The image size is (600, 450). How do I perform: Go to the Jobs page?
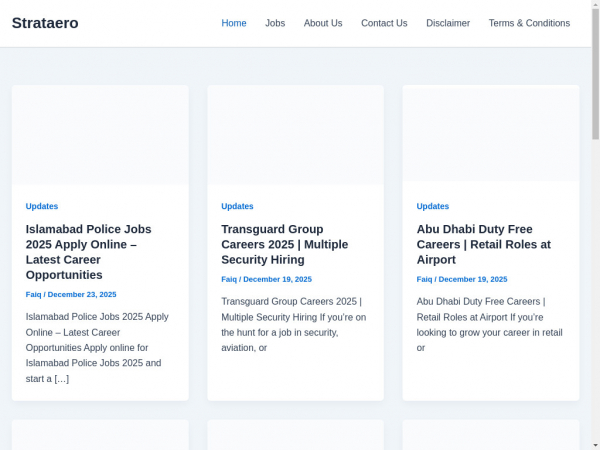click(x=275, y=23)
